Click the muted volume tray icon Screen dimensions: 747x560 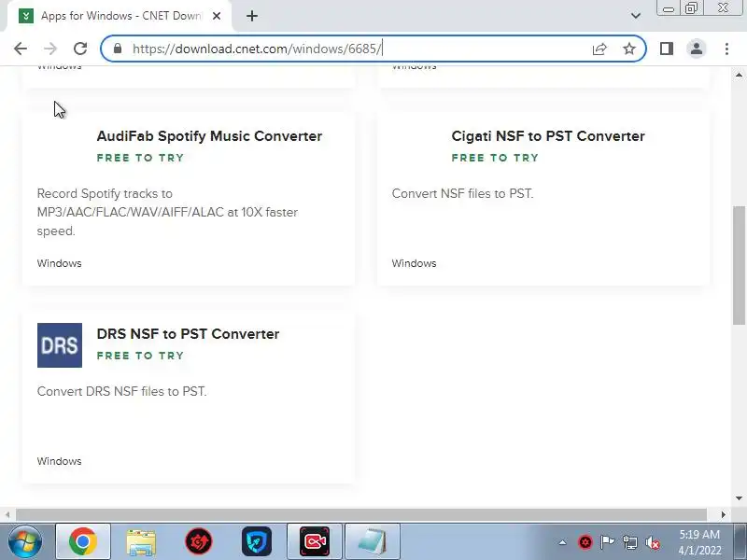point(653,542)
